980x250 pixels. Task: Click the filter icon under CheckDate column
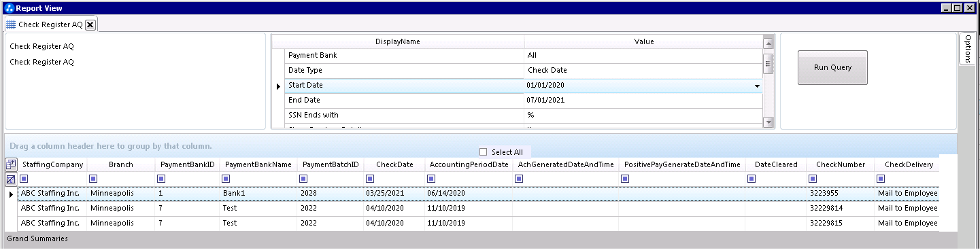coord(370,179)
